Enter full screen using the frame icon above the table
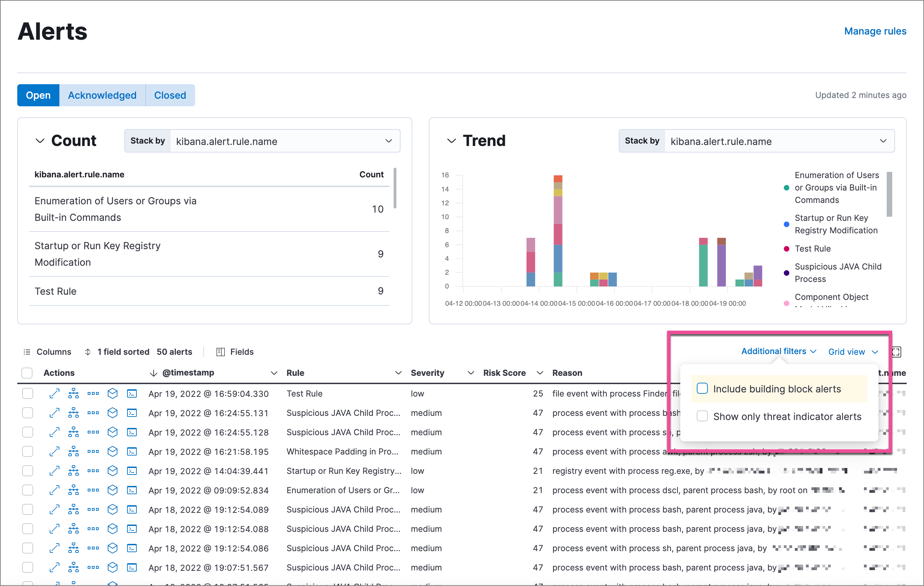 coord(897,352)
